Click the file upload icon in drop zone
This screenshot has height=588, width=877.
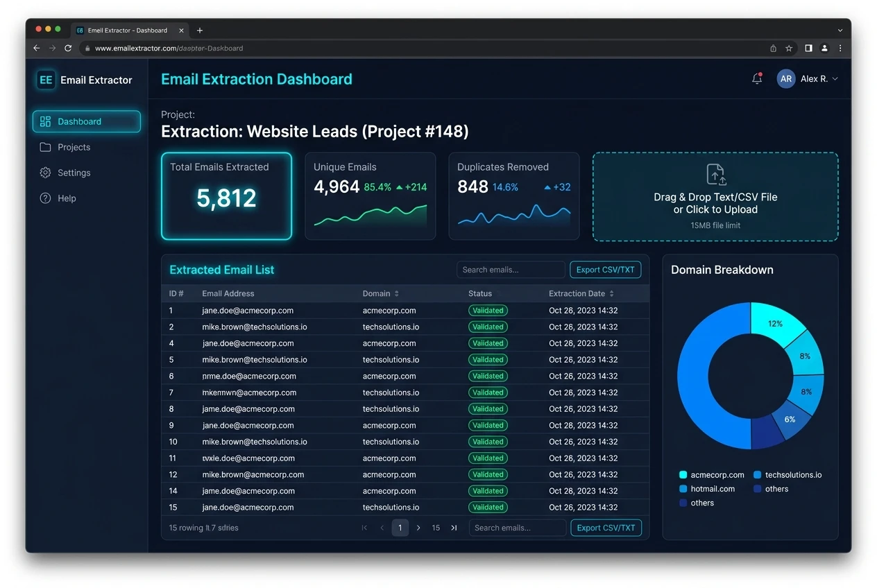tap(715, 175)
